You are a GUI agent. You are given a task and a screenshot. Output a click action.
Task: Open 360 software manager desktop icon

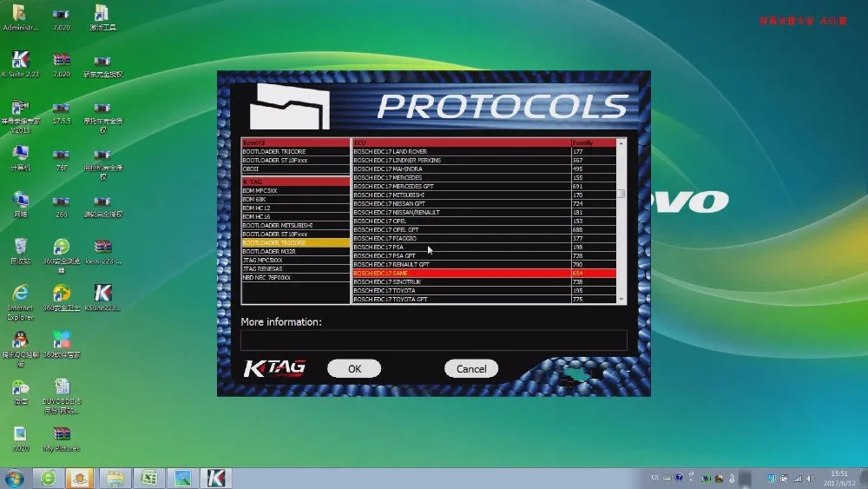62,345
